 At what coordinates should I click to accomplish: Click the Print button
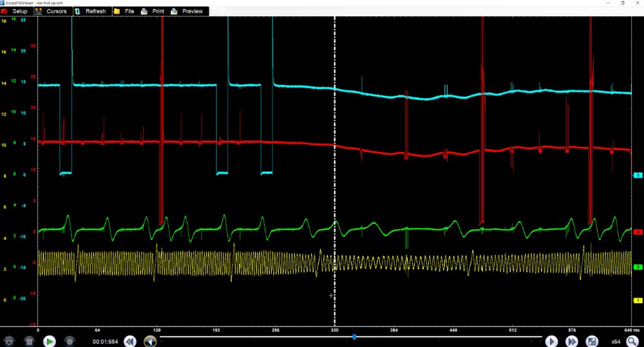[x=153, y=12]
